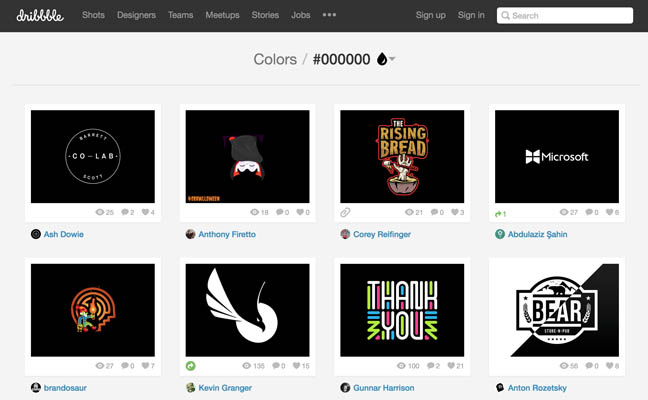The width and height of the screenshot is (648, 400).
Task: Open Ash Dowie's profile link
Action: tap(64, 234)
